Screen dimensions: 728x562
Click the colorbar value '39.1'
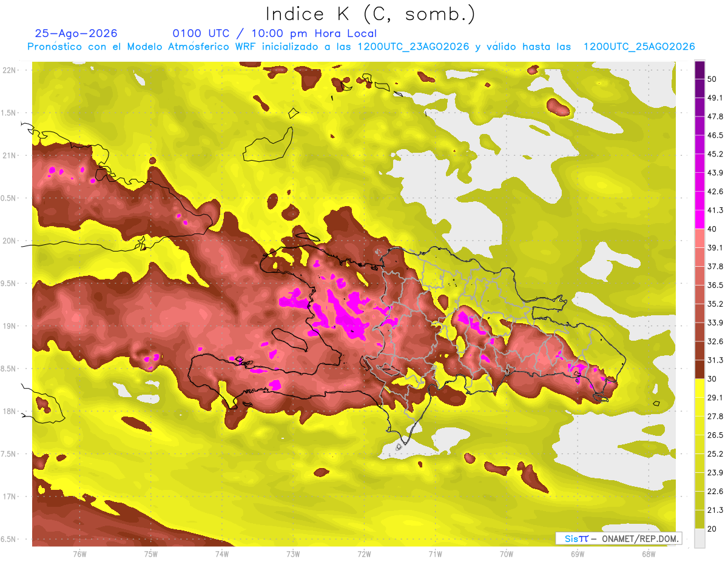pyautogui.click(x=715, y=247)
